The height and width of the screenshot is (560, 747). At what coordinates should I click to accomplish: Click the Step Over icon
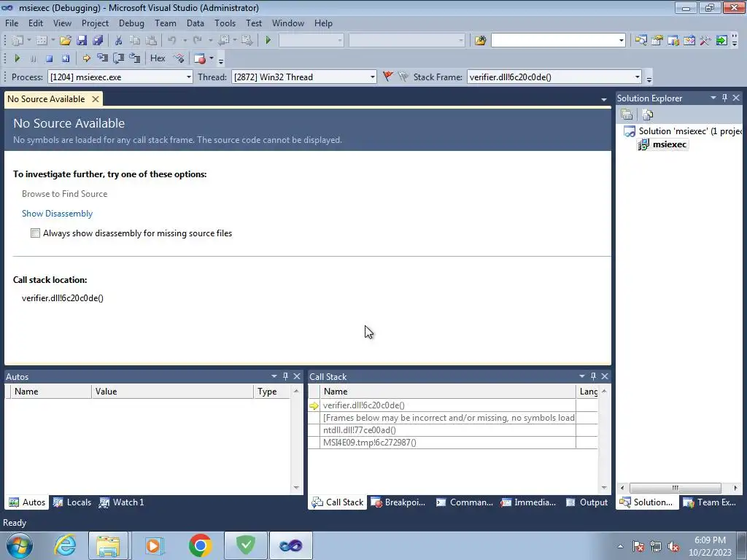(x=119, y=58)
